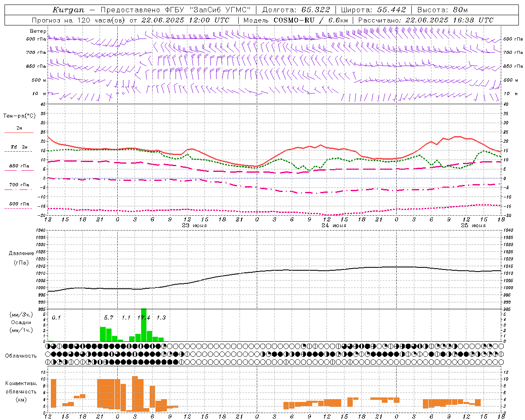Click the '2м' temperature legend label
Viewport: 525px width, 420px height.
(x=19, y=128)
